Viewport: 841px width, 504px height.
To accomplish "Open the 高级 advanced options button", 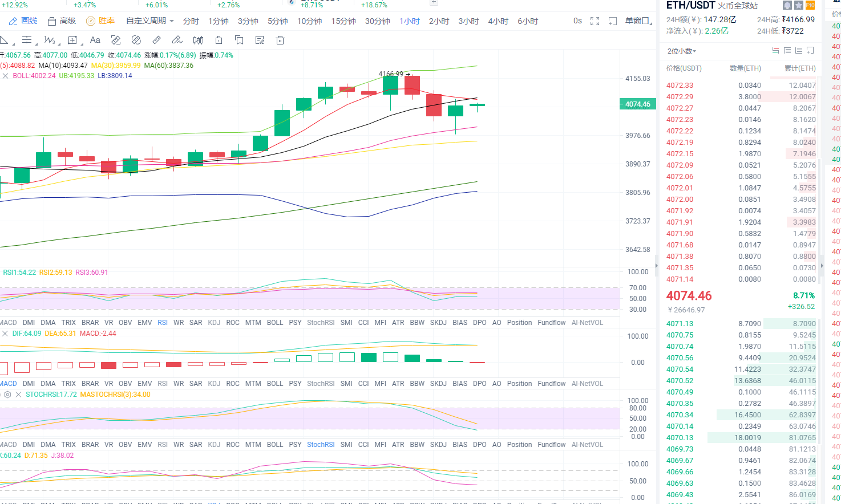I will (x=62, y=21).
